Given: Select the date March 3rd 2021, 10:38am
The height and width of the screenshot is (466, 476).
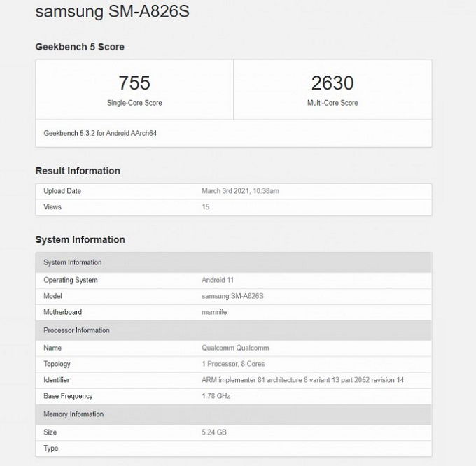Looking at the screenshot, I should tap(240, 191).
